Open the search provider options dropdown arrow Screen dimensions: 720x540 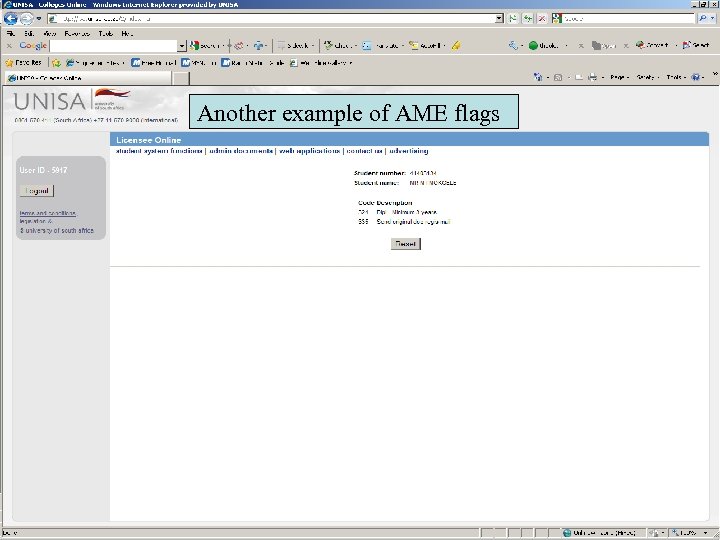click(713, 18)
